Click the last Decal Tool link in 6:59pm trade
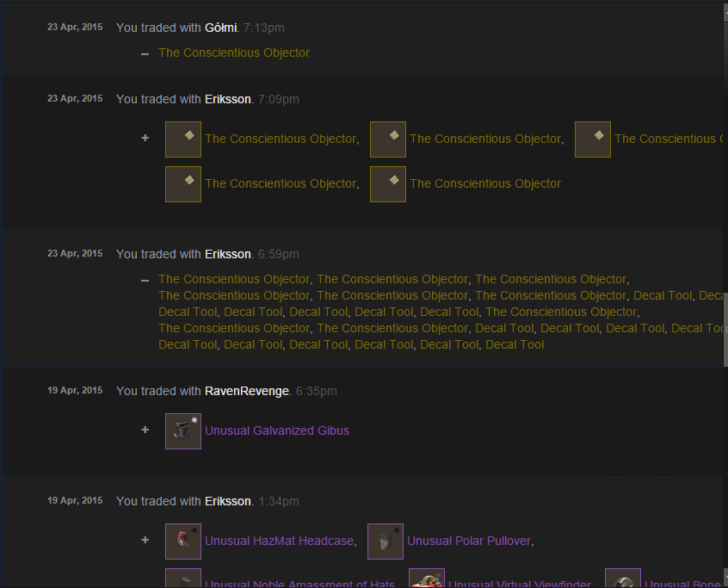Image resolution: width=728 pixels, height=588 pixels. click(515, 344)
